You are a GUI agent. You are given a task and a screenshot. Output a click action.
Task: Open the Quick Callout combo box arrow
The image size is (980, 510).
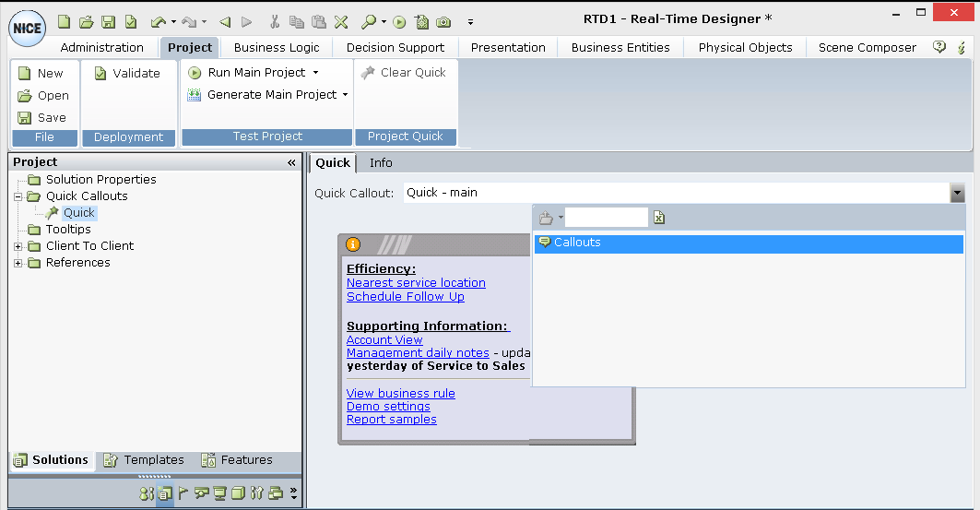(957, 193)
